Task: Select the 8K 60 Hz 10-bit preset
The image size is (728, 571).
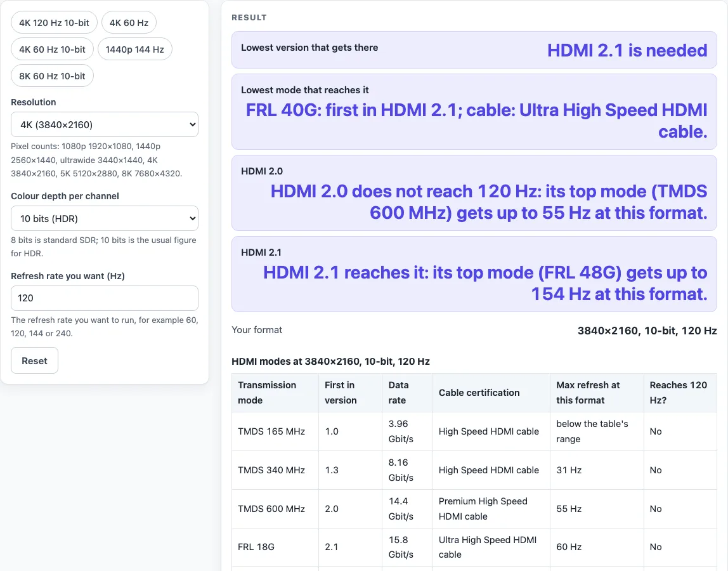Action: [52, 75]
